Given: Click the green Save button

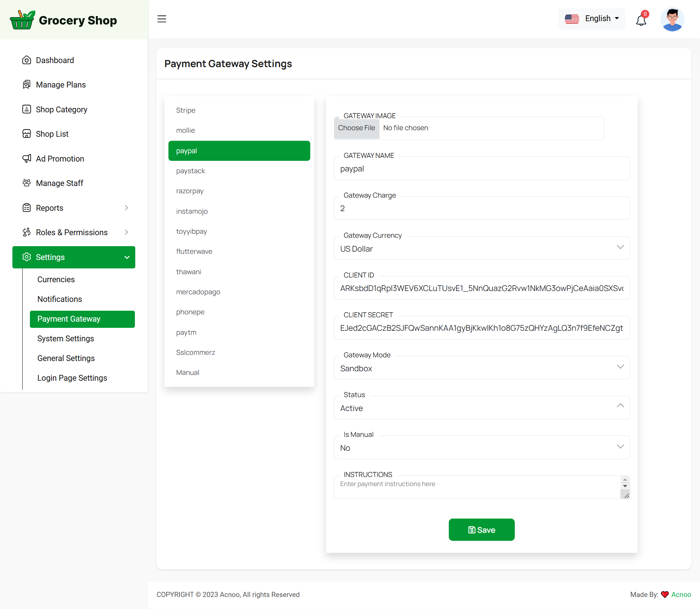Looking at the screenshot, I should tap(481, 530).
